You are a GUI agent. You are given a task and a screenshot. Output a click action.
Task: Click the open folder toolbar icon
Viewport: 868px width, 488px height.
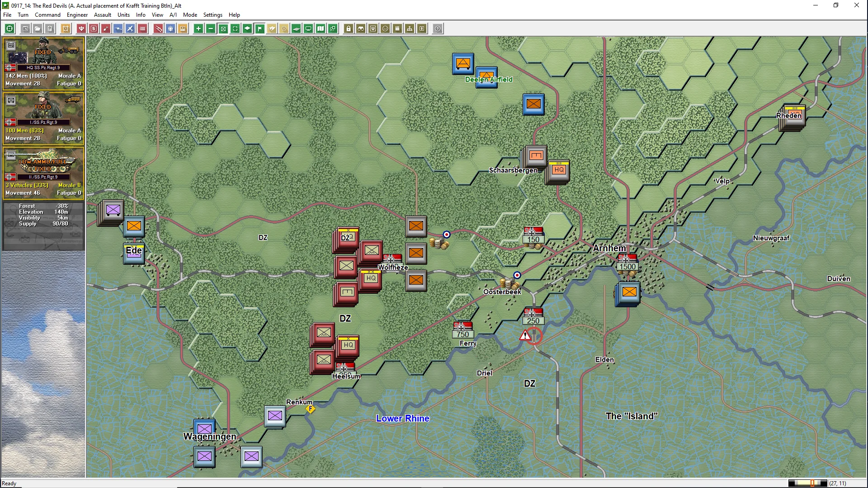(x=38, y=29)
